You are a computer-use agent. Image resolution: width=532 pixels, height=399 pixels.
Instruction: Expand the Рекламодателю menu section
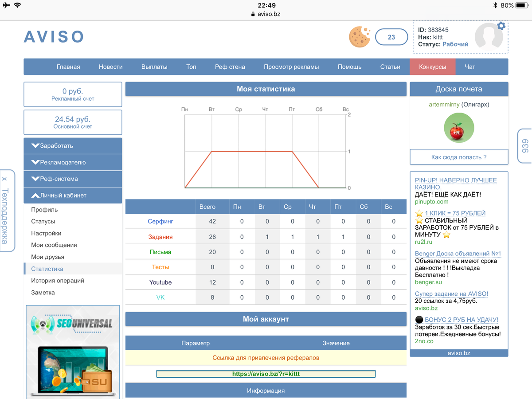(x=73, y=162)
